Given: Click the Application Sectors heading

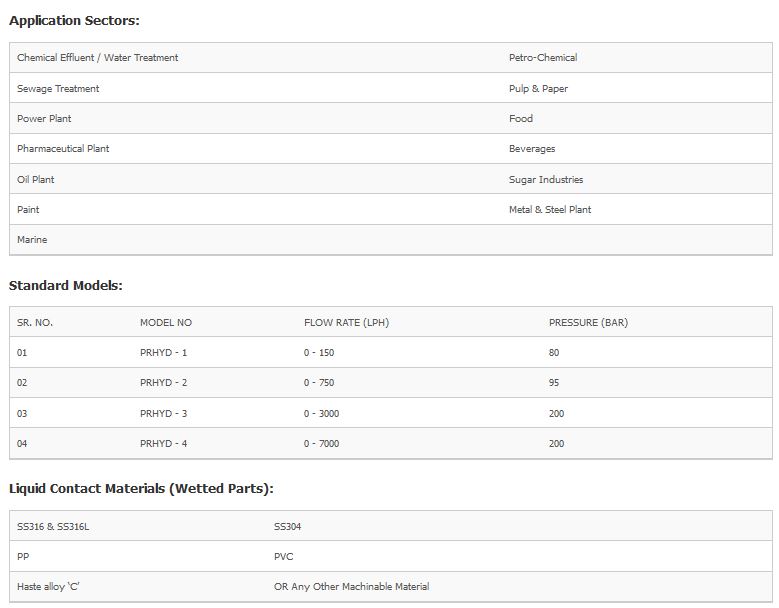Looking at the screenshot, I should [74, 20].
